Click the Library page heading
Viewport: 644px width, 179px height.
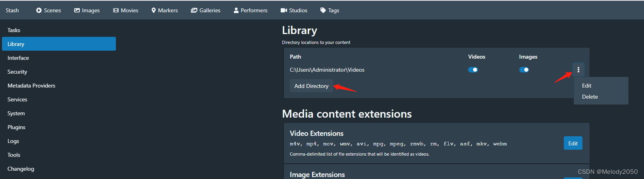click(x=299, y=30)
